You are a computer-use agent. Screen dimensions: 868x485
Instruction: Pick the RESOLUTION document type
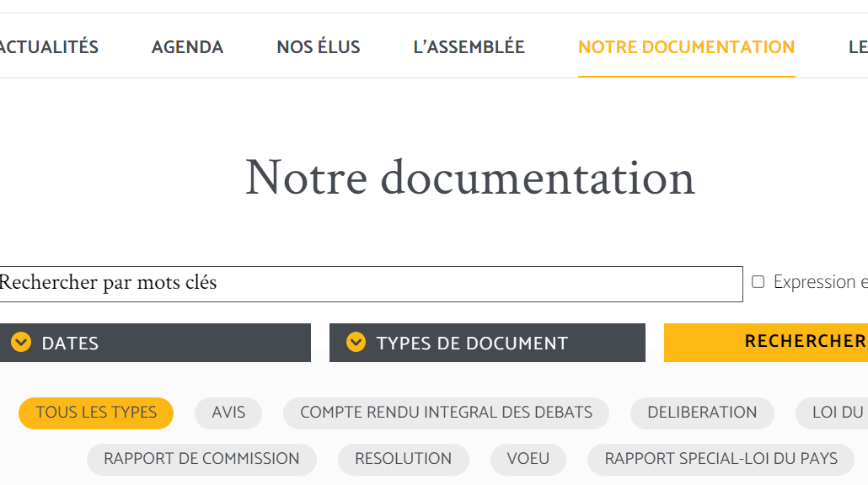[x=403, y=460]
